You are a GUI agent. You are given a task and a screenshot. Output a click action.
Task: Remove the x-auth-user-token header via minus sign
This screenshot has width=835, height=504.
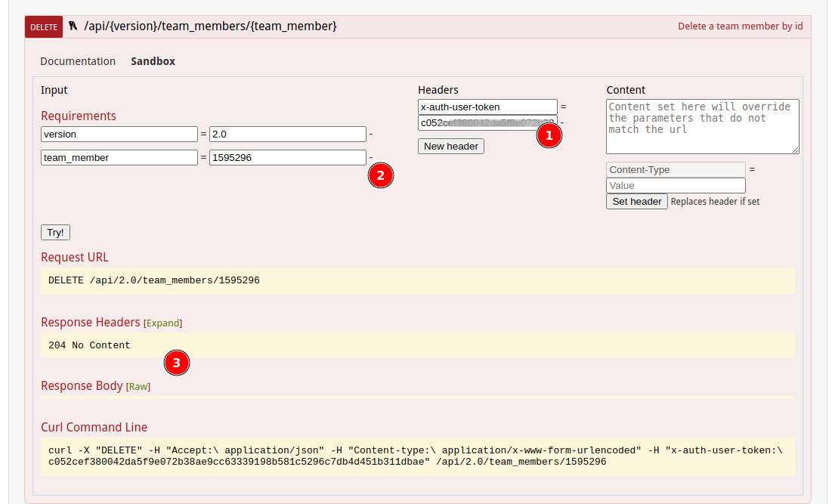561,123
